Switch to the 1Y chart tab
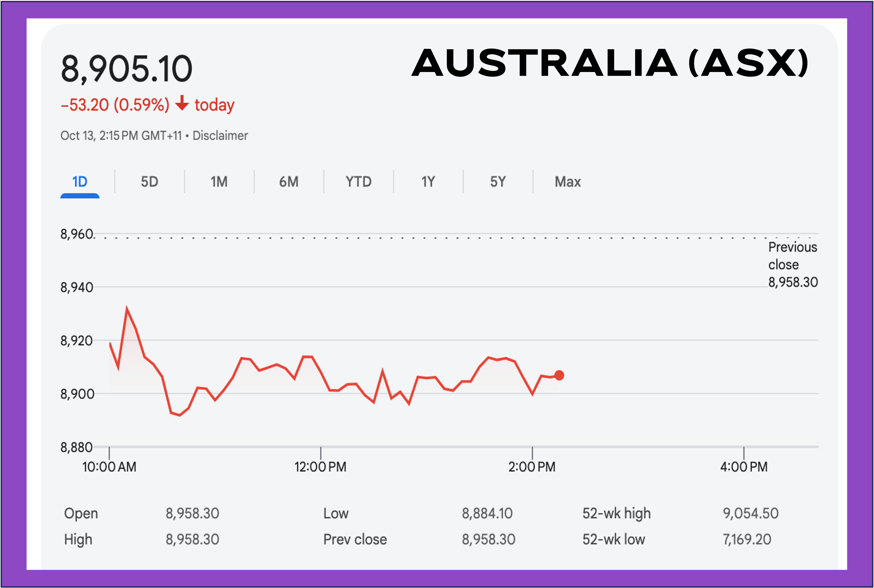Image resolution: width=874 pixels, height=588 pixels. [x=428, y=182]
